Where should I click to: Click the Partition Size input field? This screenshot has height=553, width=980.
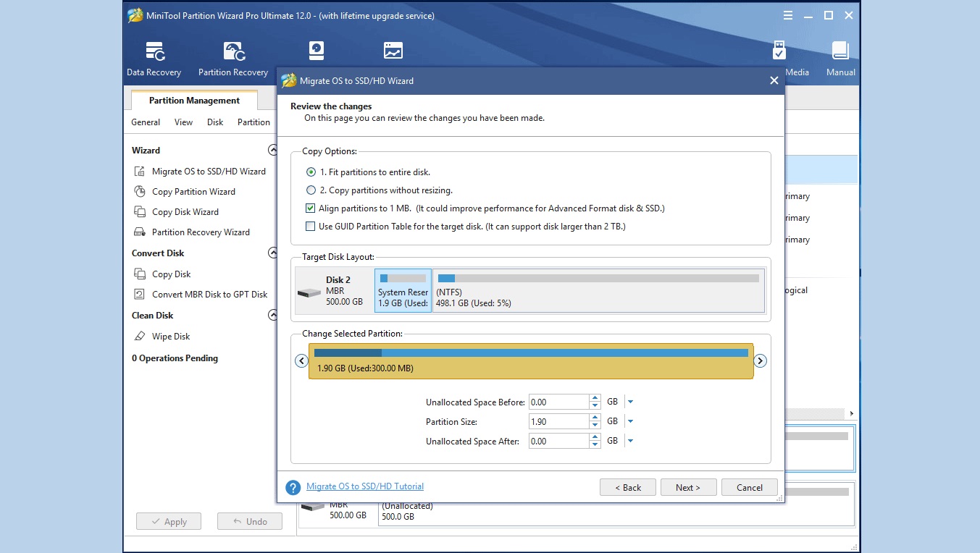click(x=558, y=421)
